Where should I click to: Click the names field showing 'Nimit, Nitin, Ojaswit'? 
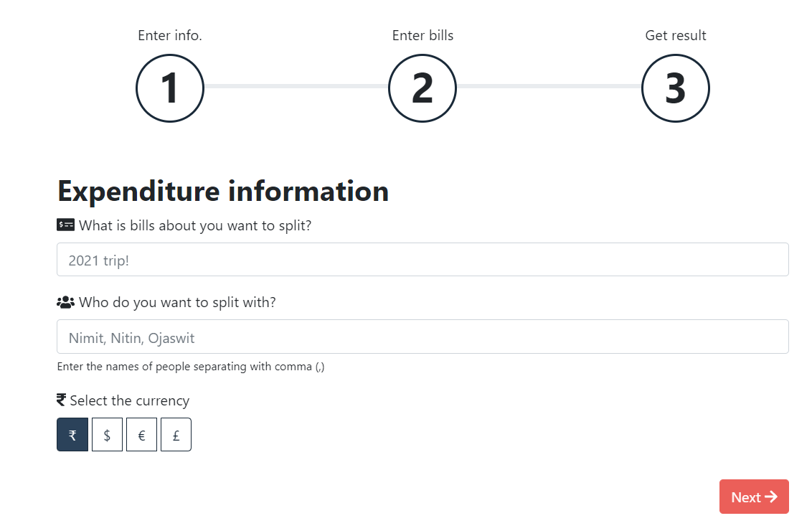click(x=422, y=336)
